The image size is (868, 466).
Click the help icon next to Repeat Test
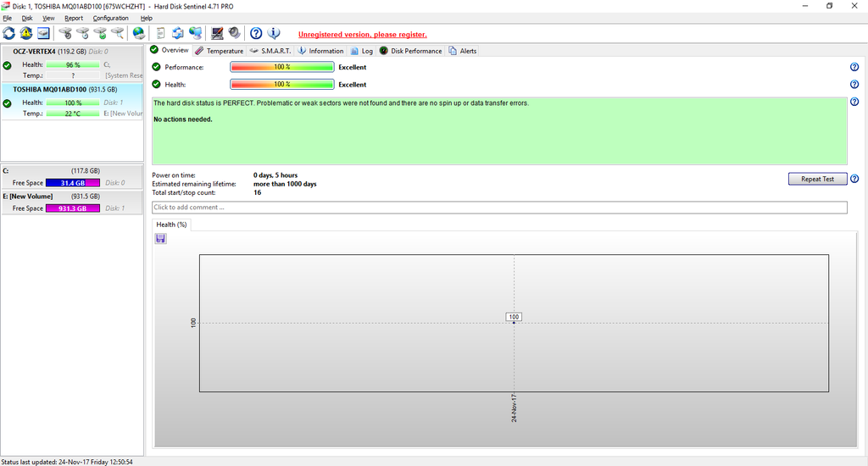[854, 179]
